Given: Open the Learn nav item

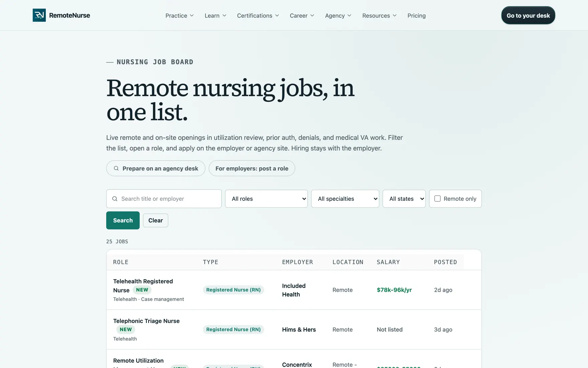Looking at the screenshot, I should [215, 16].
